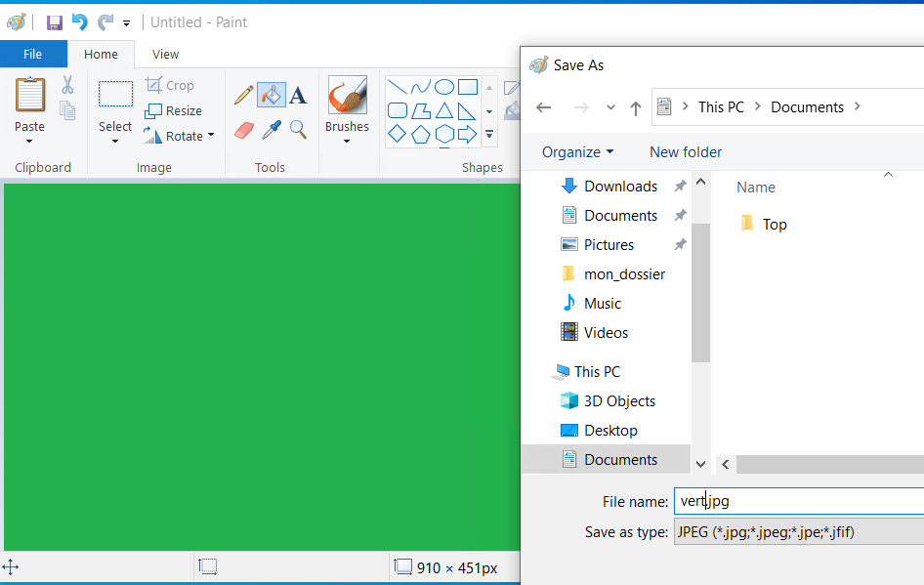
Task: Click the Save icon in quick access toolbar
Action: click(55, 22)
